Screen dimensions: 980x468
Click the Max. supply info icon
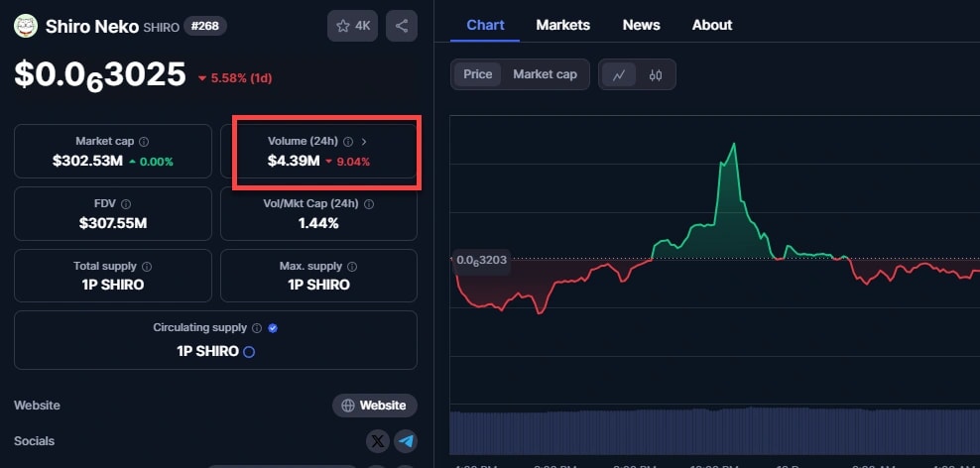[350, 267]
